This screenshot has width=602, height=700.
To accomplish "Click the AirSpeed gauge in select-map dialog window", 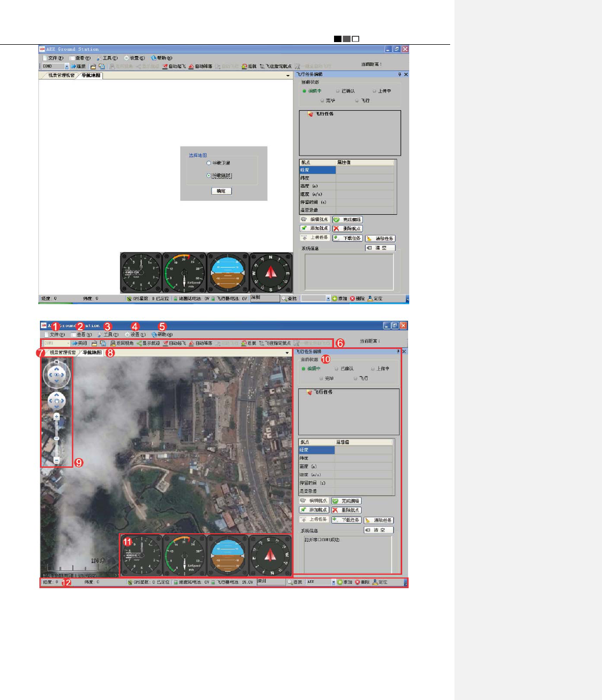I will click(x=184, y=273).
